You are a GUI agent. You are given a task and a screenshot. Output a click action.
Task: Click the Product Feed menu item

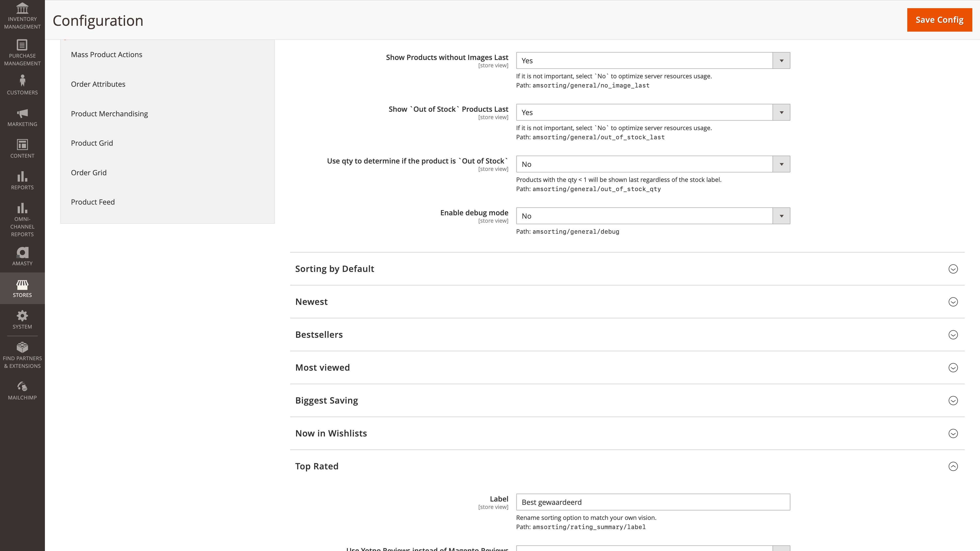(93, 202)
